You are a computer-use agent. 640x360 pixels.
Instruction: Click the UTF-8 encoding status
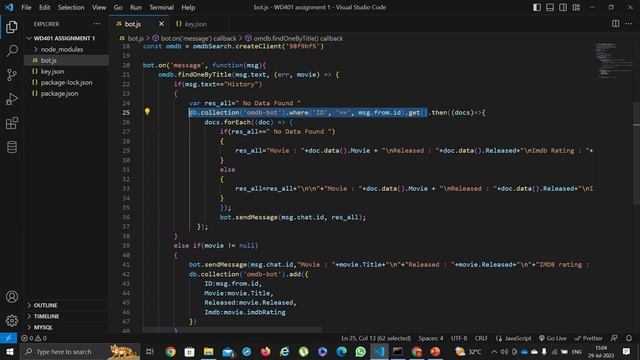[459, 338]
